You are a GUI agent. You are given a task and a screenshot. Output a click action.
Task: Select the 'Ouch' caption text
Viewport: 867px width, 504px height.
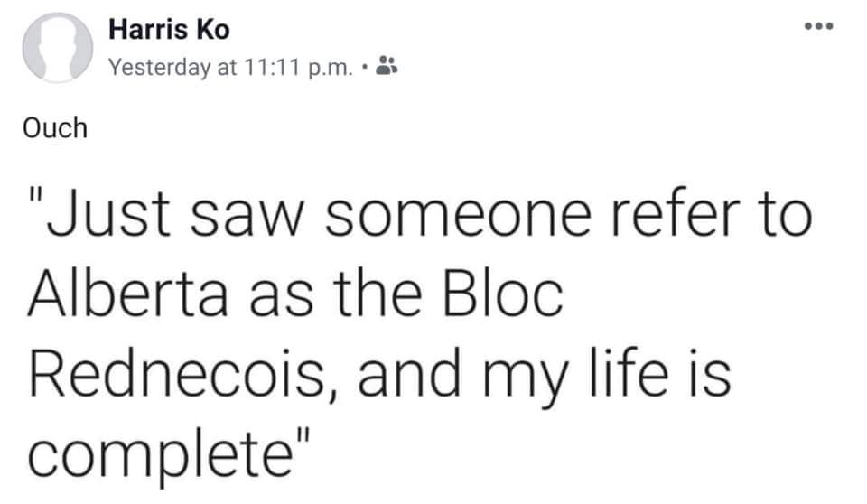pos(55,127)
